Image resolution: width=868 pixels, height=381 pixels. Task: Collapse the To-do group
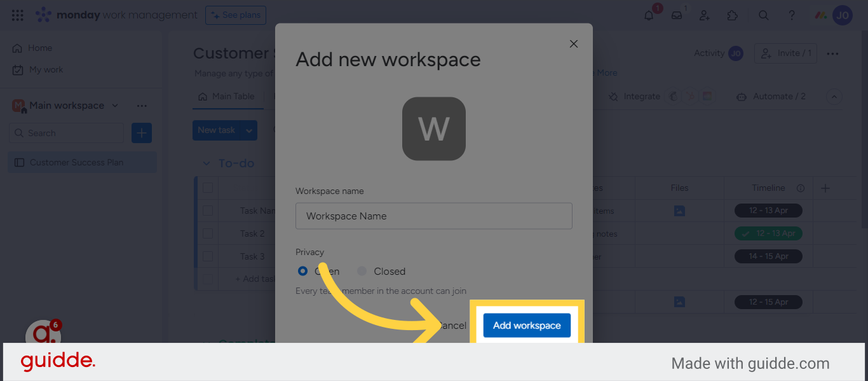pyautogui.click(x=205, y=163)
